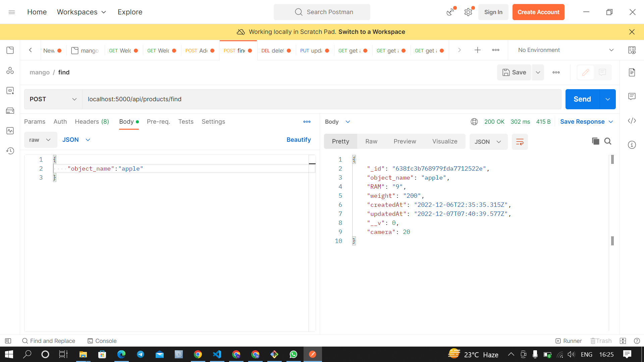Open the No Environment dropdown
644x362 pixels.
[566, 50]
